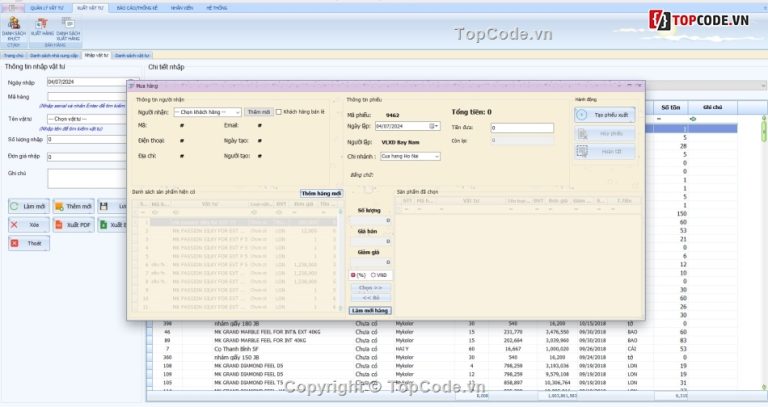768x407 pixels.
Task: Switch to Danh sách nhà cung cấp tab
Action: (54, 55)
